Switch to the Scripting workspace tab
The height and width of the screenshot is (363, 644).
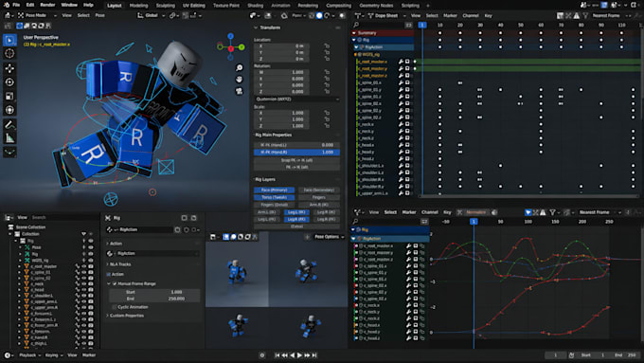(410, 6)
